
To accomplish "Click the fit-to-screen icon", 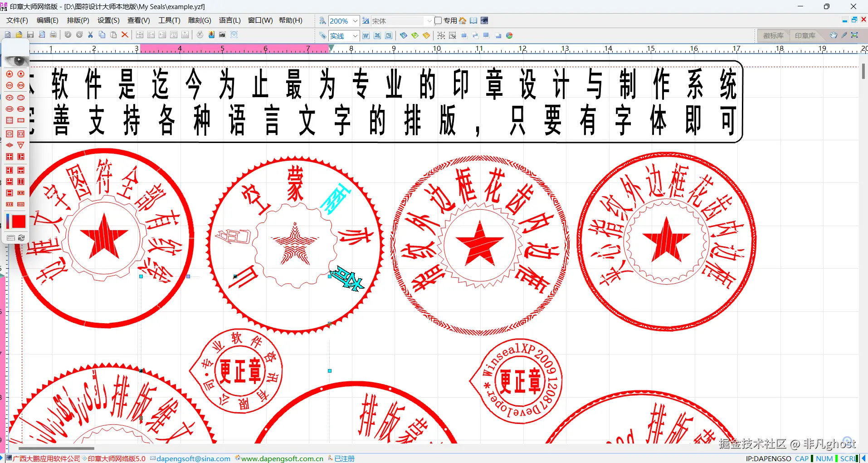I will coord(855,35).
